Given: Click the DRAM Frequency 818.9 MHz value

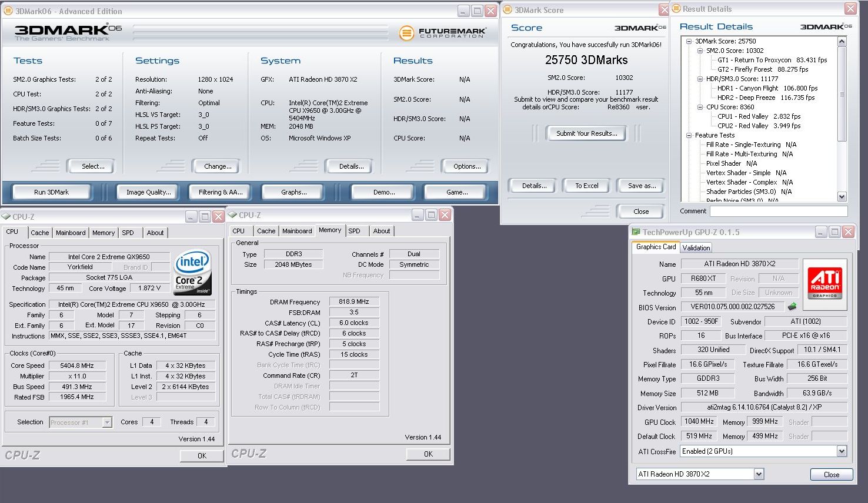Looking at the screenshot, I should 354,301.
